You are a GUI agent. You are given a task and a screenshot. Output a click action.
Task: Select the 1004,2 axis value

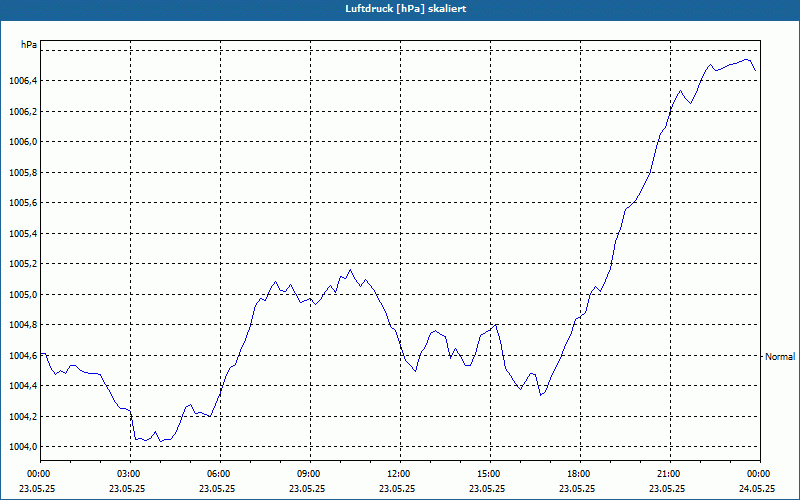tap(23, 417)
